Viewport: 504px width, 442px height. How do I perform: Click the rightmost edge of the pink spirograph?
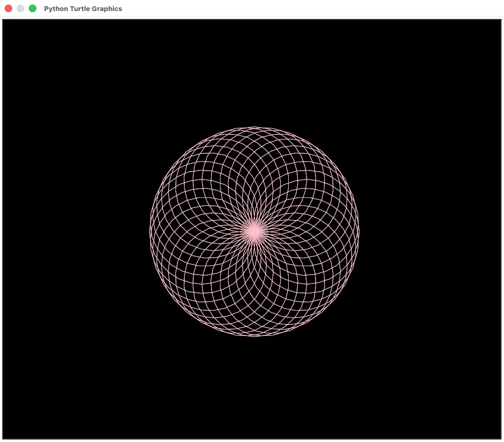point(359,231)
